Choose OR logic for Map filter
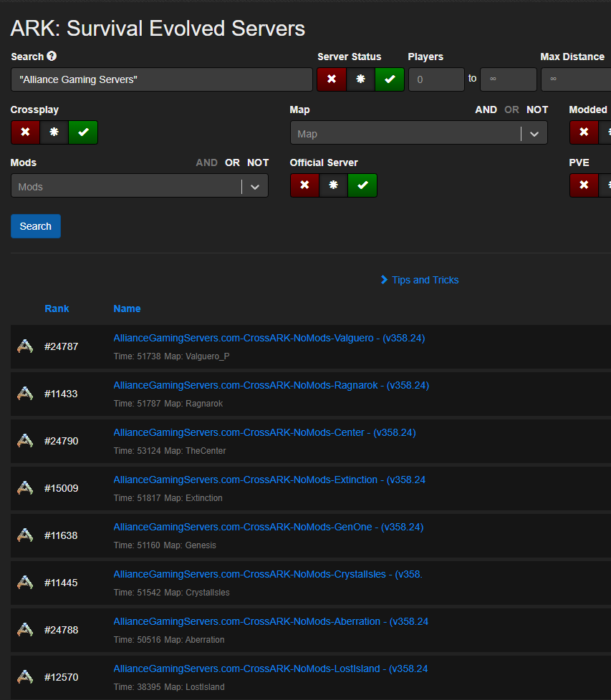 coord(512,110)
